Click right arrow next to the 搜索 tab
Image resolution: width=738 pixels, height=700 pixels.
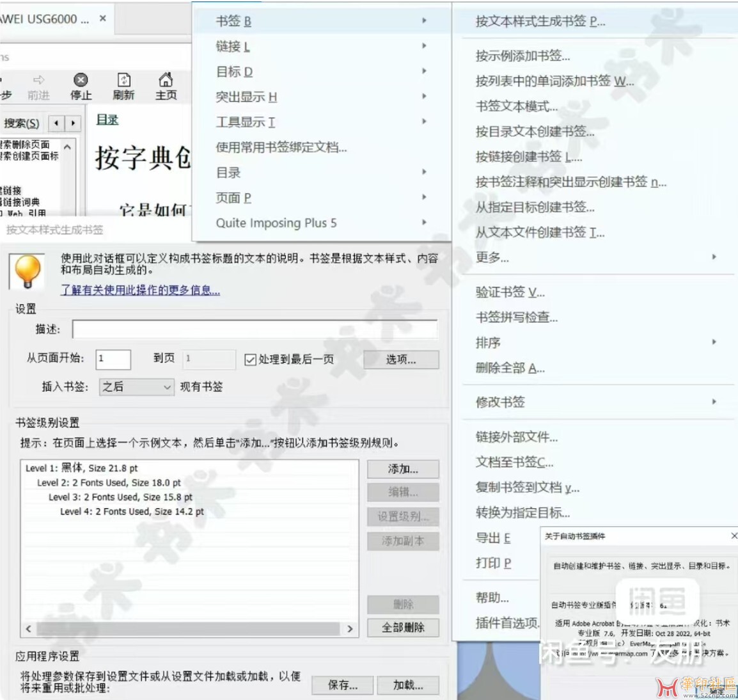(x=74, y=123)
